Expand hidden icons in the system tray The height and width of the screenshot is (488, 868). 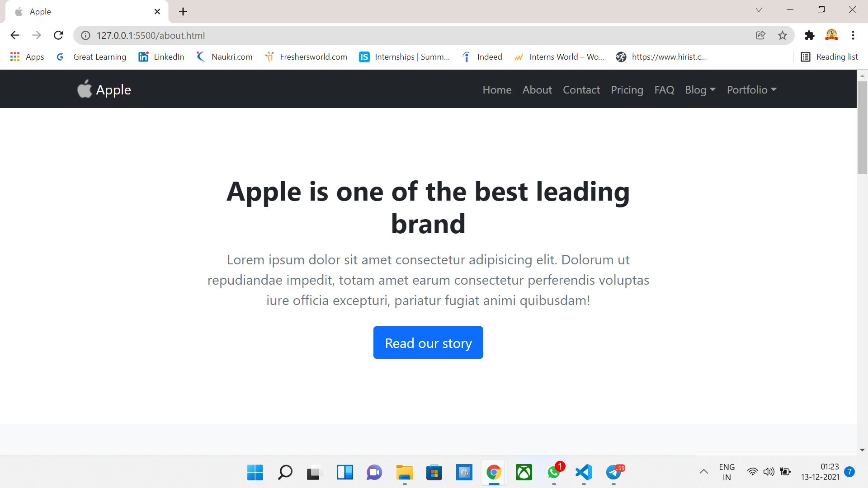pos(704,471)
